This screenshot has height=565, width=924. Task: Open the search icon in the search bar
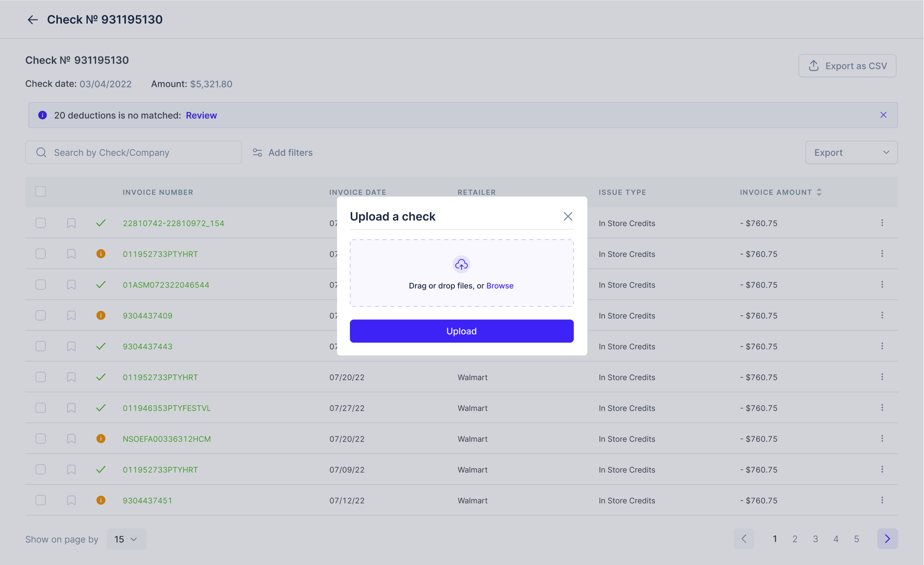coord(41,152)
